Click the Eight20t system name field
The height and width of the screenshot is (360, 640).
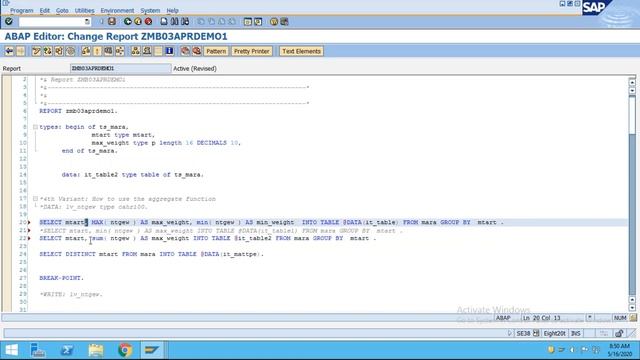tap(554, 333)
